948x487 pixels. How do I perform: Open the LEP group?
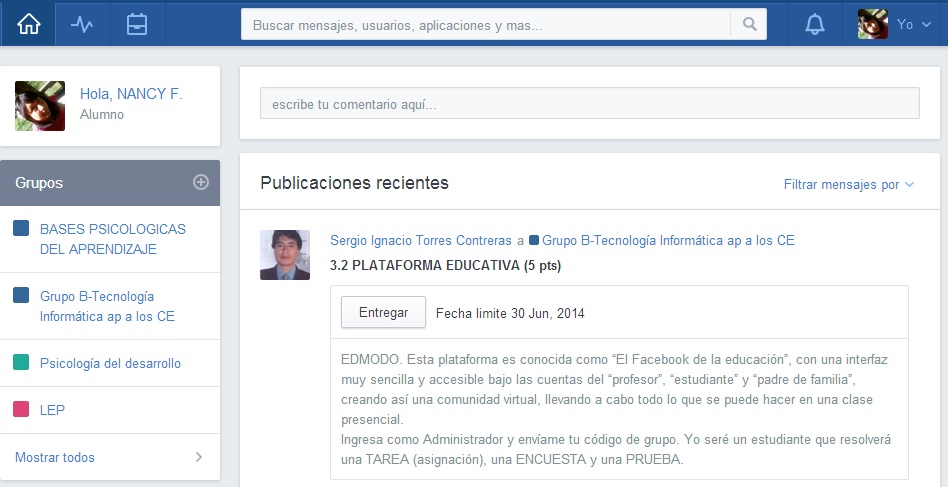[x=52, y=410]
